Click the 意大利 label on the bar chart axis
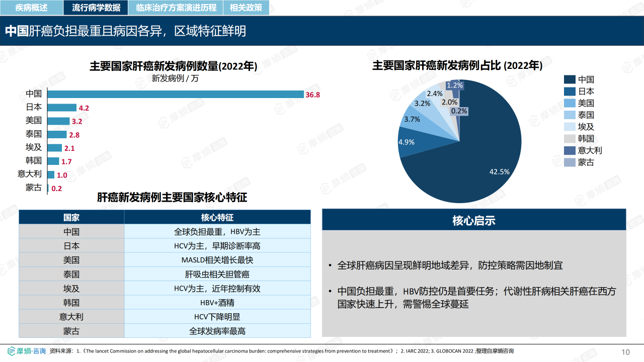Screen dimensions: 644x362 (x=30, y=174)
